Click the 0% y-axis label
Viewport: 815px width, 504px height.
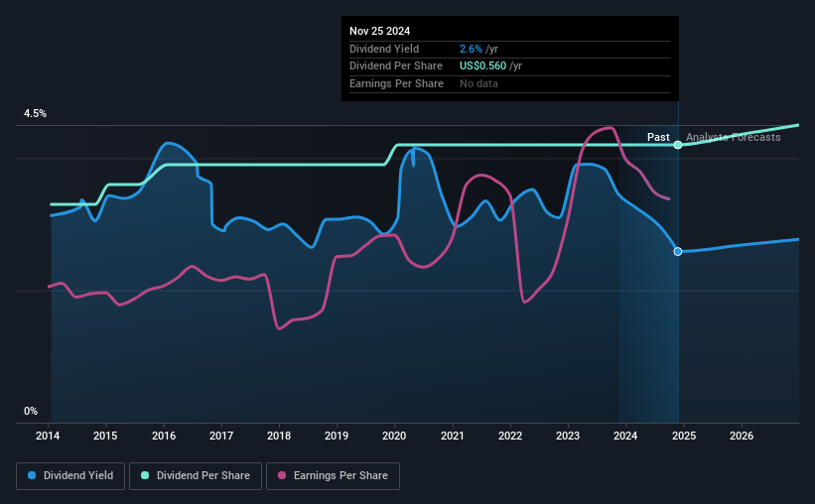point(31,411)
